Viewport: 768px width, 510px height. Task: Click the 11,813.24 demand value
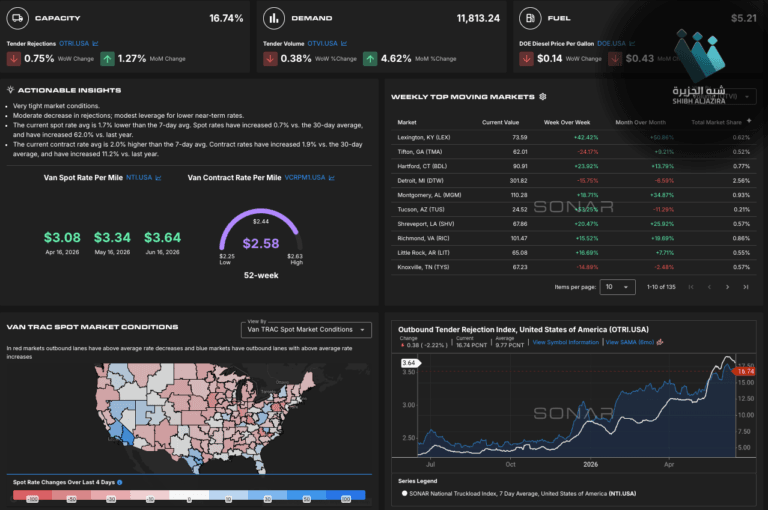tap(478, 18)
